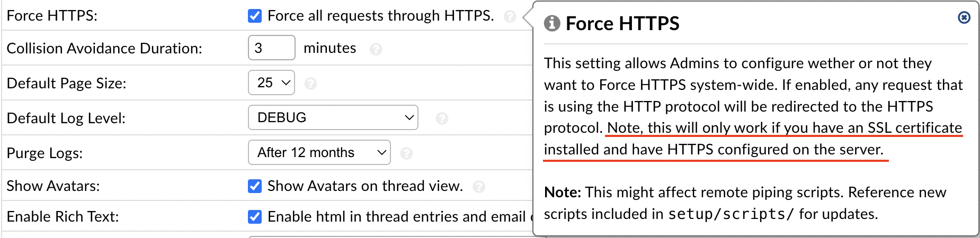Open help tip for Default Page Size
Image resolution: width=980 pixels, height=238 pixels.
click(310, 84)
